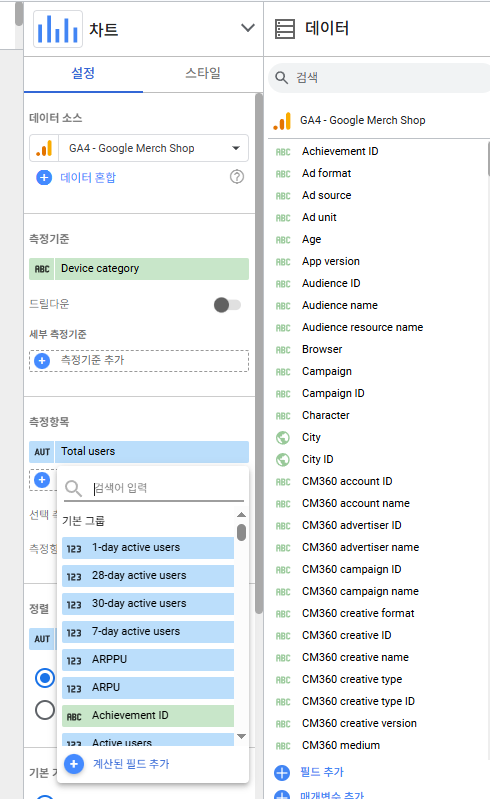Screen dimensions: 490x799
Task: Click the Analytics icon in data source selector
Action: pyautogui.click(x=44, y=148)
